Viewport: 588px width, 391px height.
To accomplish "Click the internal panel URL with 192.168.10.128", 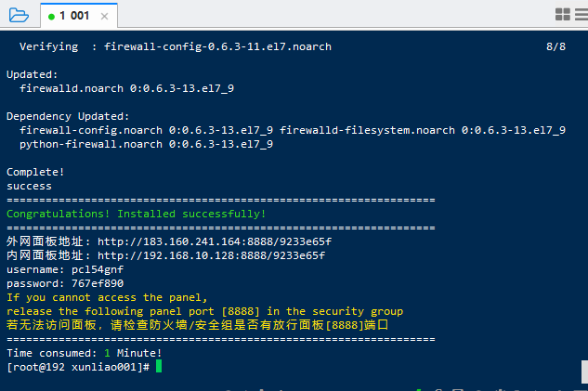I will click(211, 255).
